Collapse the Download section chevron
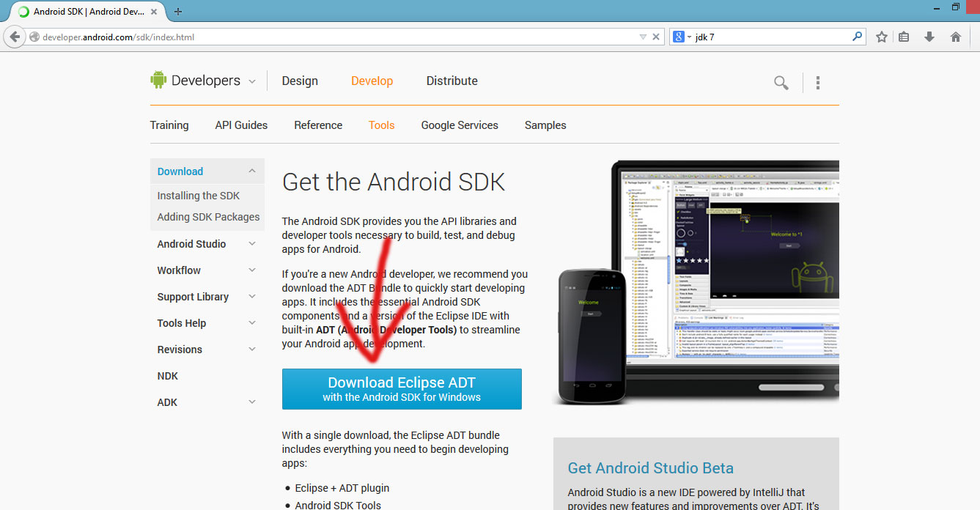The height and width of the screenshot is (510, 980). click(x=252, y=171)
